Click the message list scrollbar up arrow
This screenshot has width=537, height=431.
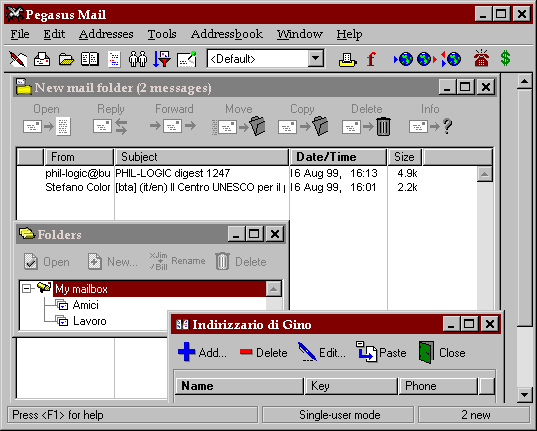coord(484,174)
